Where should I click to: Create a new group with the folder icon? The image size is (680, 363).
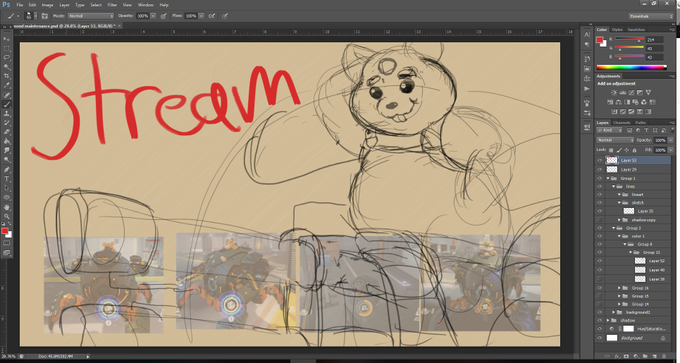click(645, 356)
